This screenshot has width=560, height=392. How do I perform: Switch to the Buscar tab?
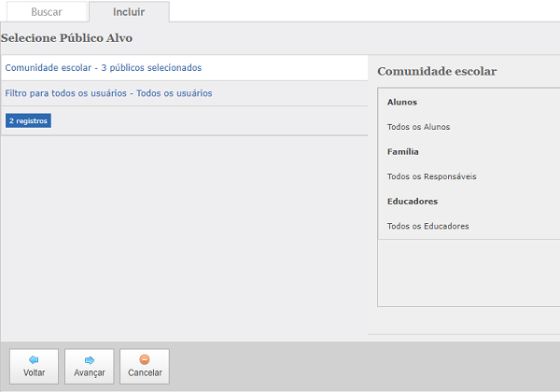click(x=47, y=12)
